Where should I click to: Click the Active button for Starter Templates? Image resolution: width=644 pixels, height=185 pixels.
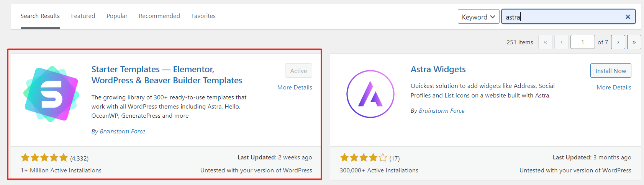point(298,71)
